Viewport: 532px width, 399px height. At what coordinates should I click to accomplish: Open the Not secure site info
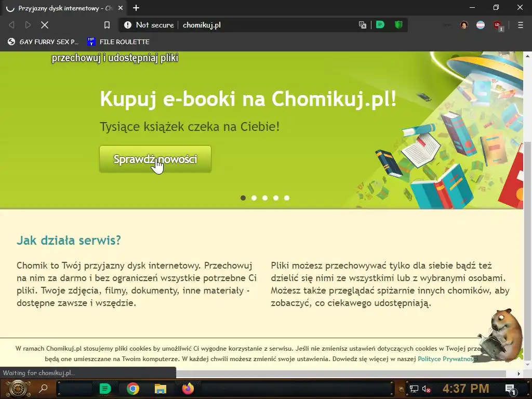pos(149,25)
